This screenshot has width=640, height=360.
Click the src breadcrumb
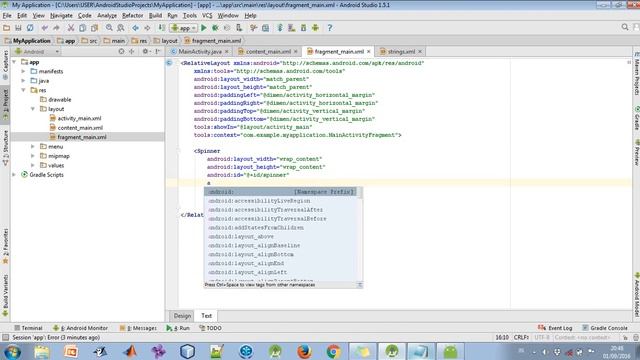89,41
